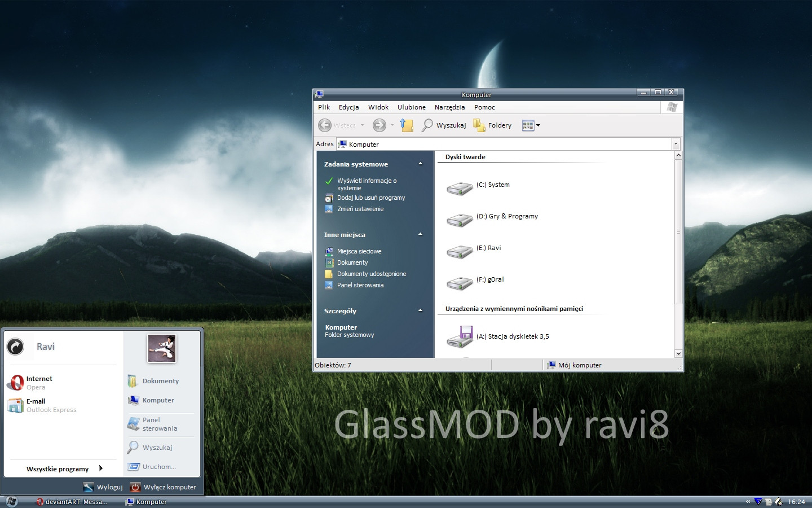The height and width of the screenshot is (508, 812).
Task: Open Miejsca sieciowe link
Action: click(x=359, y=251)
